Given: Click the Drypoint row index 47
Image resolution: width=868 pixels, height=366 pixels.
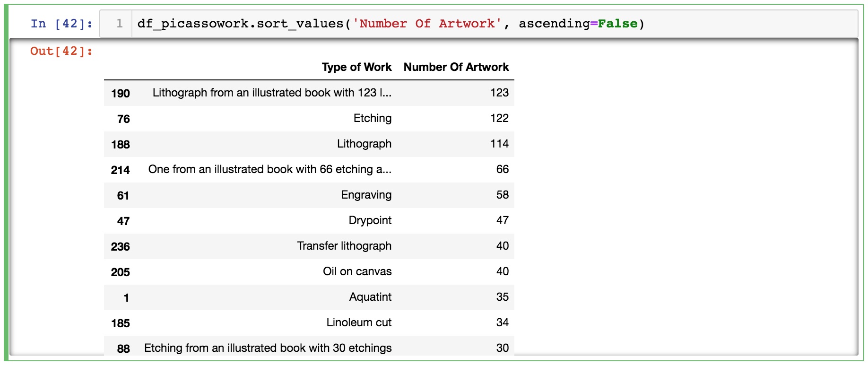Looking at the screenshot, I should pos(123,221).
